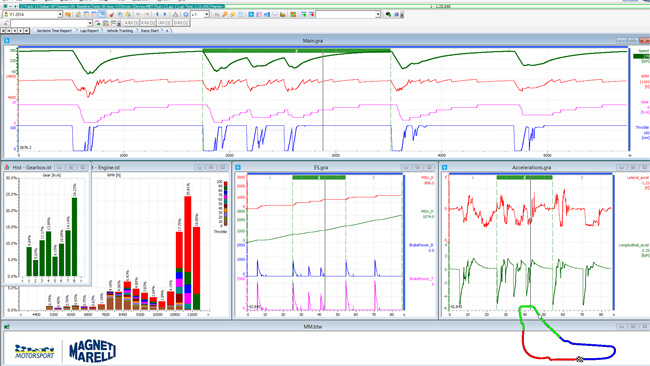Select the green lap 2 marker bar in ES.gra
The width and height of the screenshot is (650, 366).
pyautogui.click(x=319, y=177)
